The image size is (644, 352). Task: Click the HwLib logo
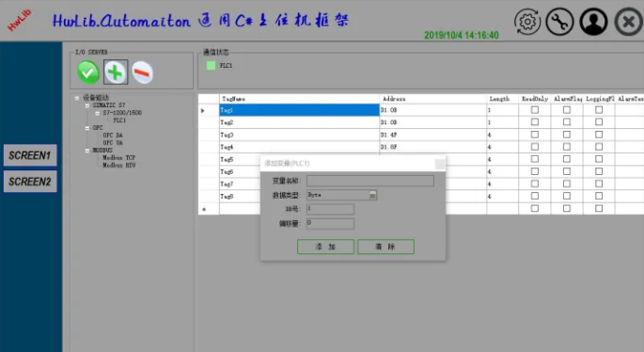click(19, 20)
